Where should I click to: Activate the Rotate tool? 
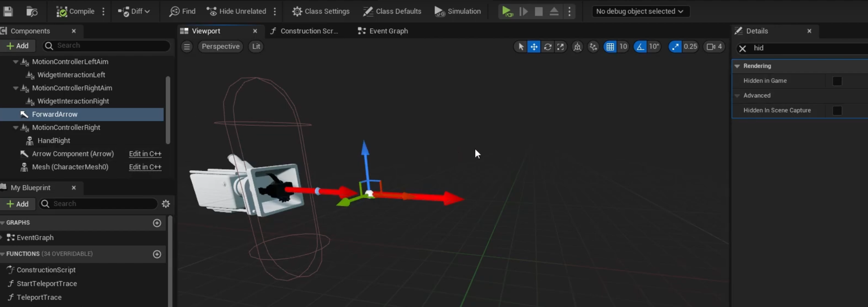[x=547, y=46]
